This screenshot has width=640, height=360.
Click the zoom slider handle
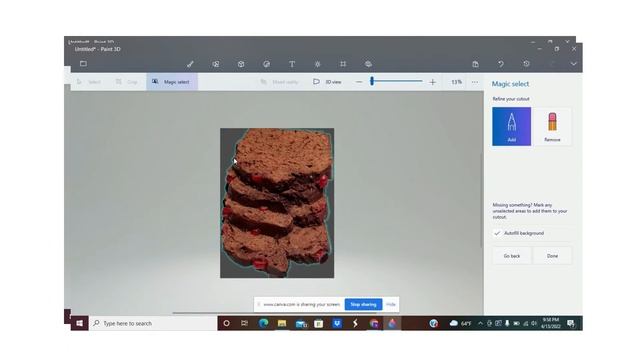click(372, 81)
